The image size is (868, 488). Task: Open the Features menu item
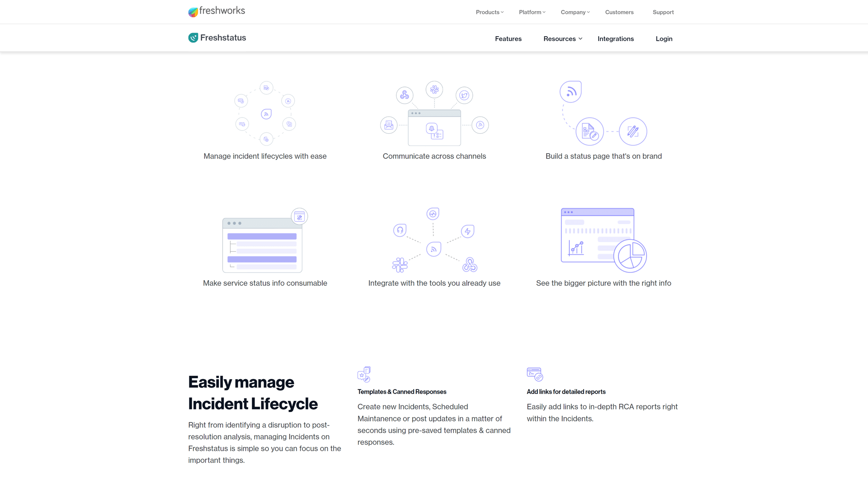[x=508, y=39]
